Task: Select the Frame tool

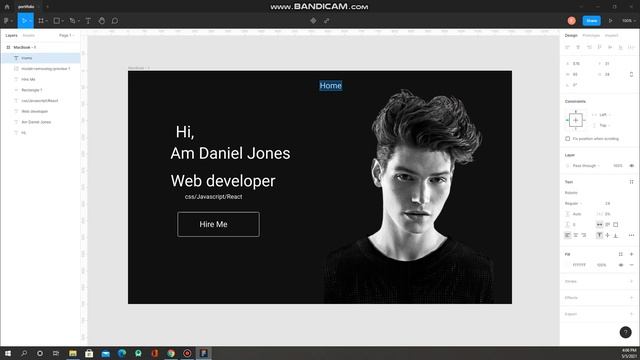Action: (x=42, y=20)
